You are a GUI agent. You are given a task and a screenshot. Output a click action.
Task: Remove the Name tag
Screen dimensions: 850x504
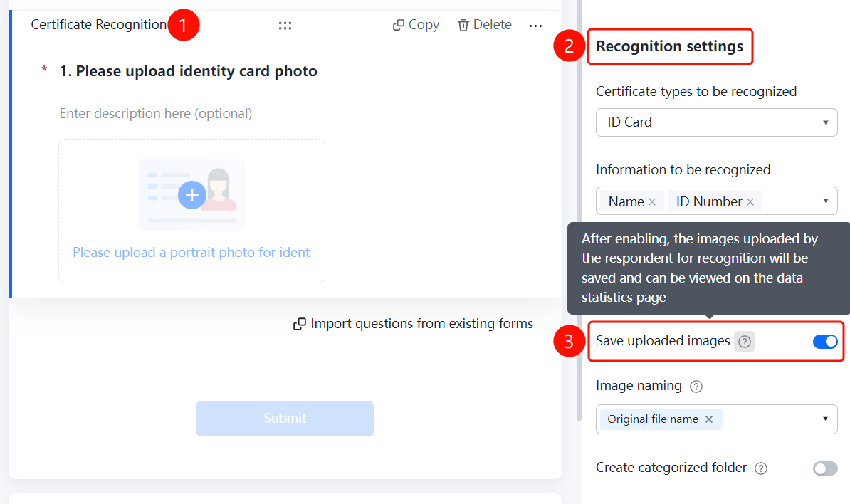tap(652, 201)
